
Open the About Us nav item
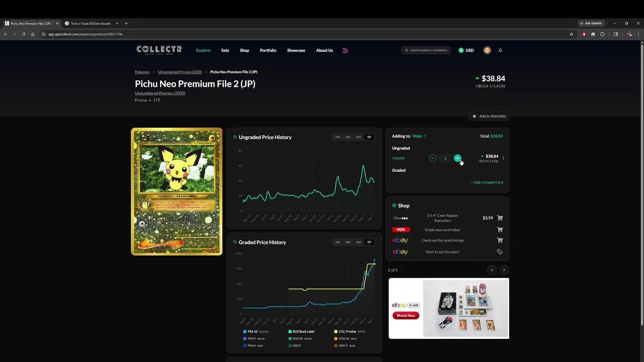[325, 50]
